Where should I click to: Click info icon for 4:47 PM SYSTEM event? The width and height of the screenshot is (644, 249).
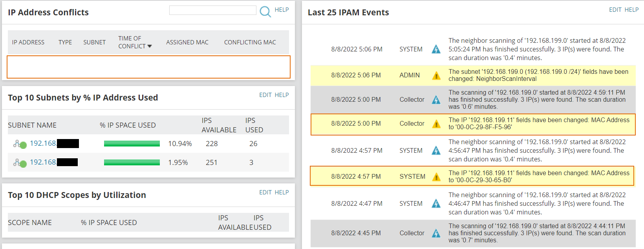tap(436, 203)
